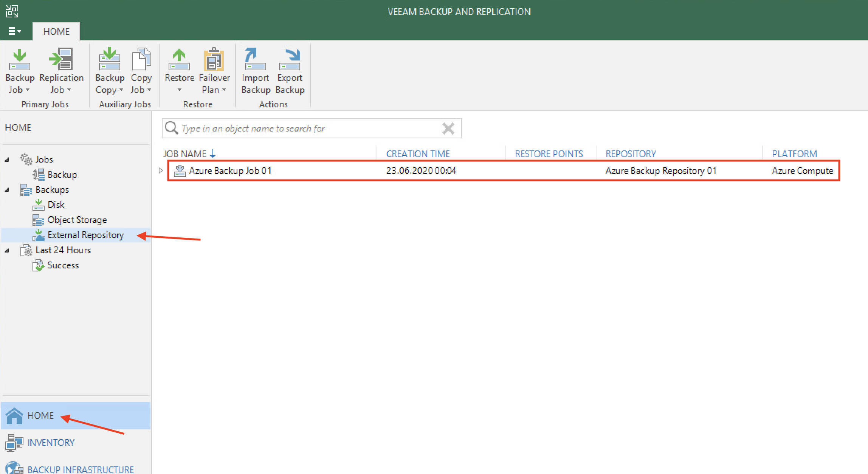Click Azure Backup Repository 01 cell
Viewport: 868px width, 474px height.
pos(661,171)
